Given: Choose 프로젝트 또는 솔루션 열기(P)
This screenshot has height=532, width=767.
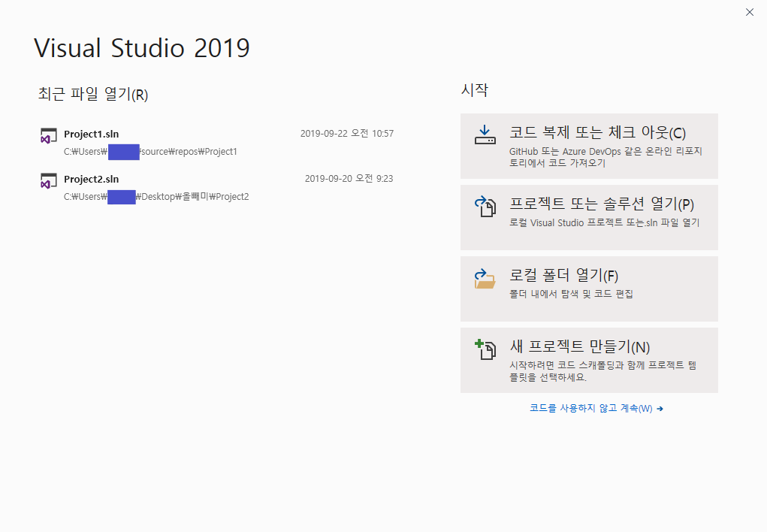Looking at the screenshot, I should (589, 217).
